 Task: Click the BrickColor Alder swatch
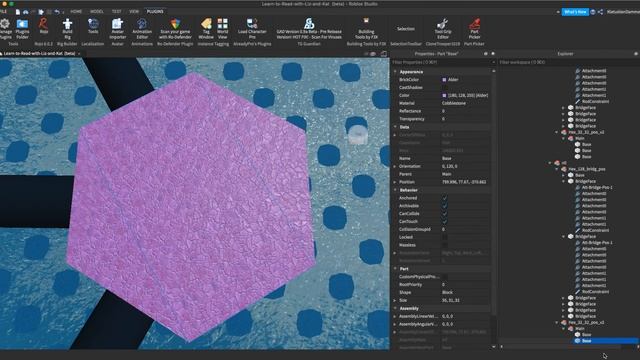point(444,80)
